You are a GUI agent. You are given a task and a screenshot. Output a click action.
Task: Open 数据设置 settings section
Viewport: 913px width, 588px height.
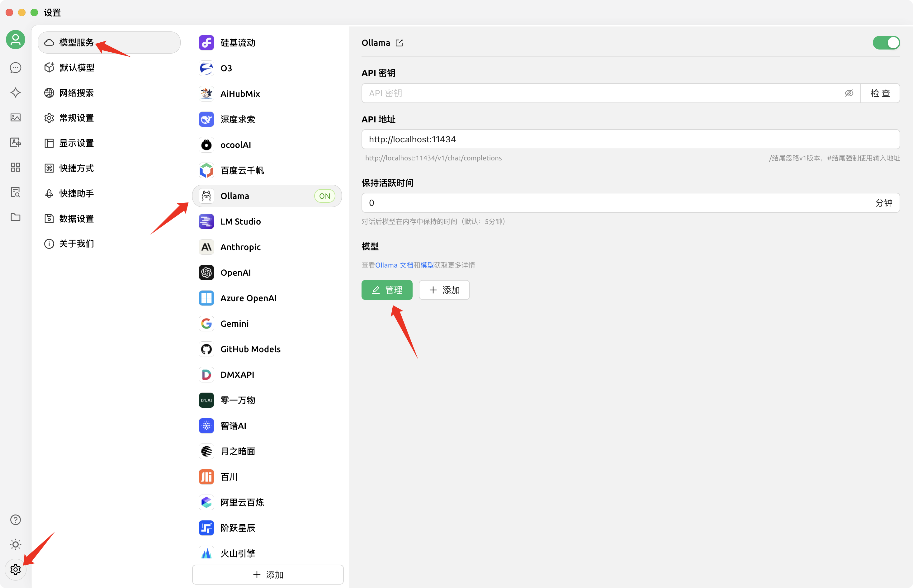click(109, 219)
